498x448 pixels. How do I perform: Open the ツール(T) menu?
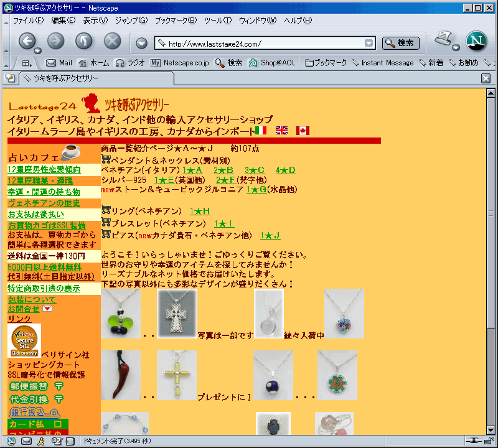click(x=217, y=21)
